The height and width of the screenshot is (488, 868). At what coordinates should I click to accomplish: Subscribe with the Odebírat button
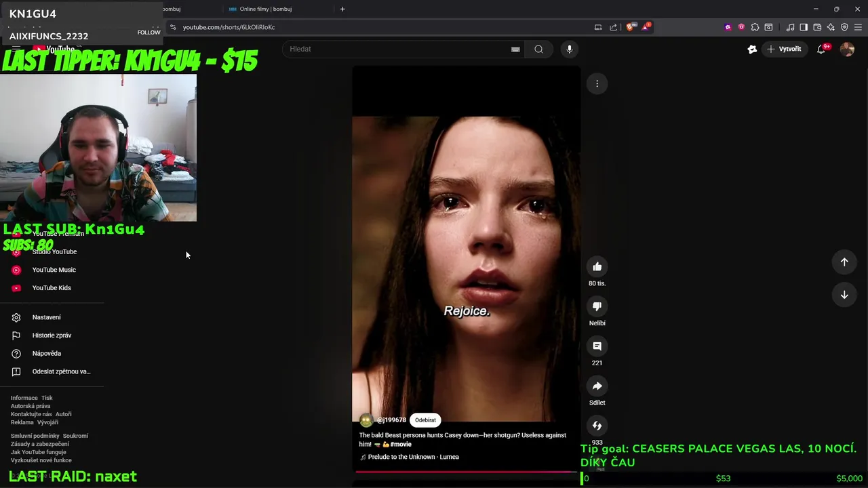[425, 420]
